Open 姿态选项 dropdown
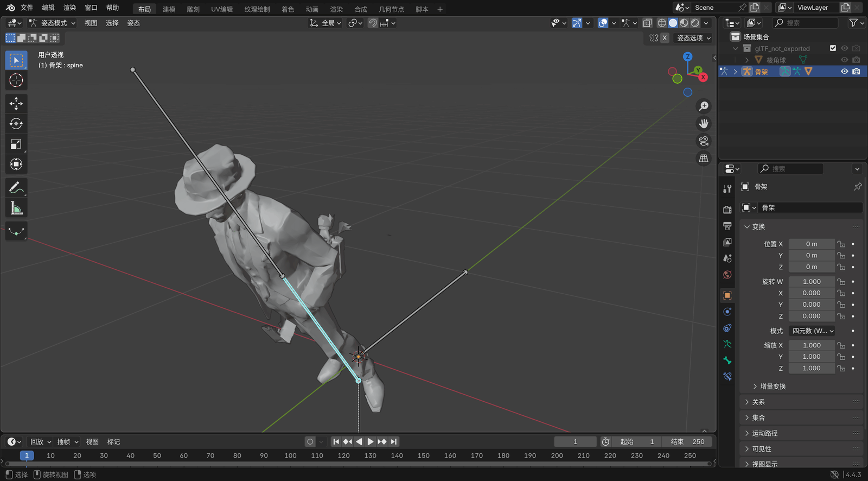The height and width of the screenshot is (481, 868). [x=694, y=38]
